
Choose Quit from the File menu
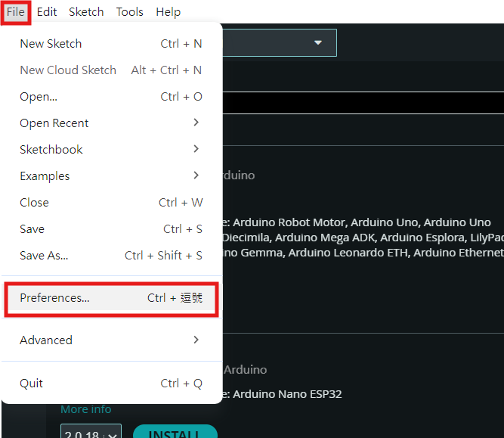click(111, 384)
